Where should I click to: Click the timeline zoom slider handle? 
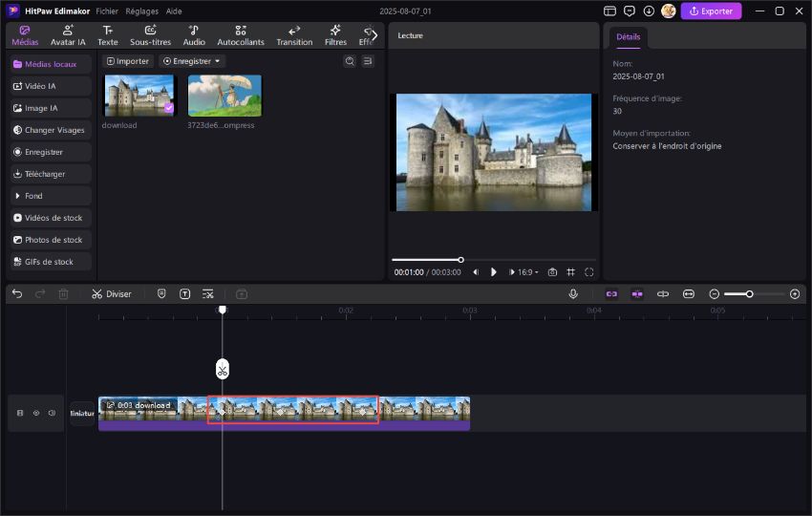[x=749, y=293]
